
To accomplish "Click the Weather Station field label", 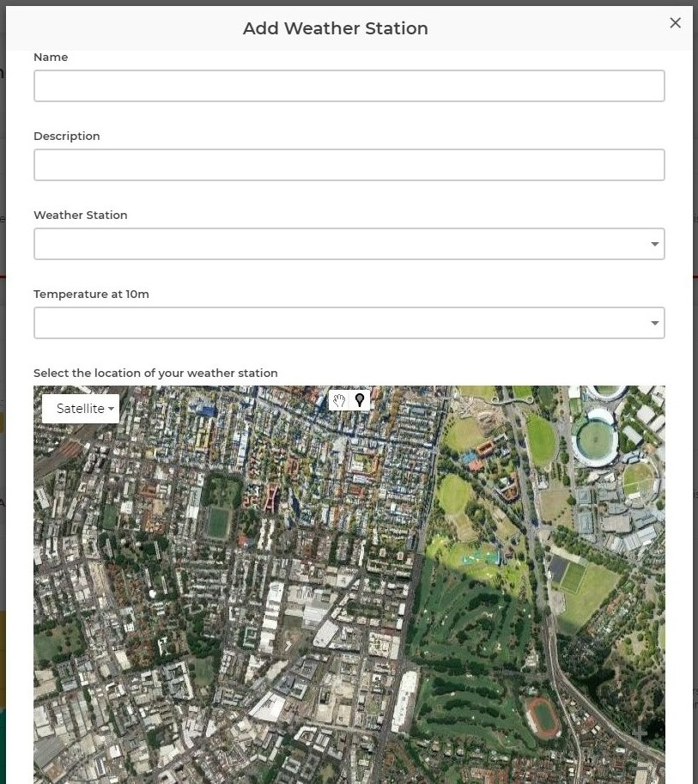I will tap(80, 215).
